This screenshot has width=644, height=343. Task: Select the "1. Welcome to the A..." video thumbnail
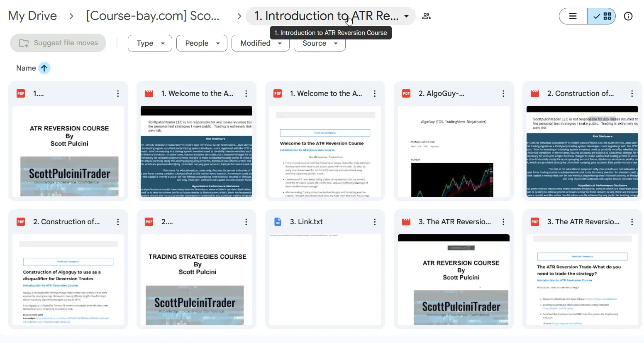click(197, 151)
